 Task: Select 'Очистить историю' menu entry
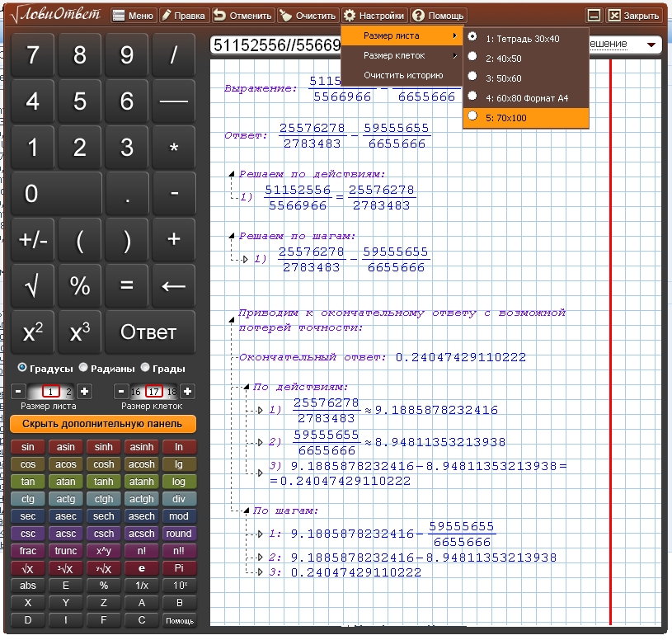click(403, 76)
